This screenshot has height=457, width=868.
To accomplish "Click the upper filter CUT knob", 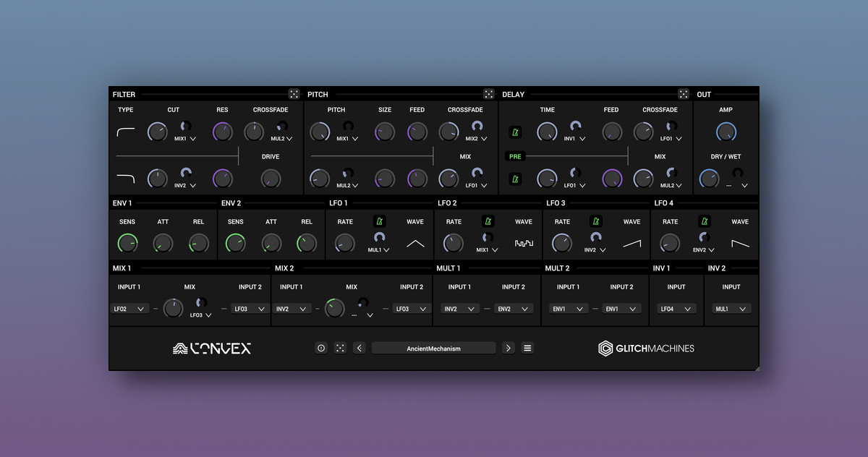I will (x=157, y=132).
